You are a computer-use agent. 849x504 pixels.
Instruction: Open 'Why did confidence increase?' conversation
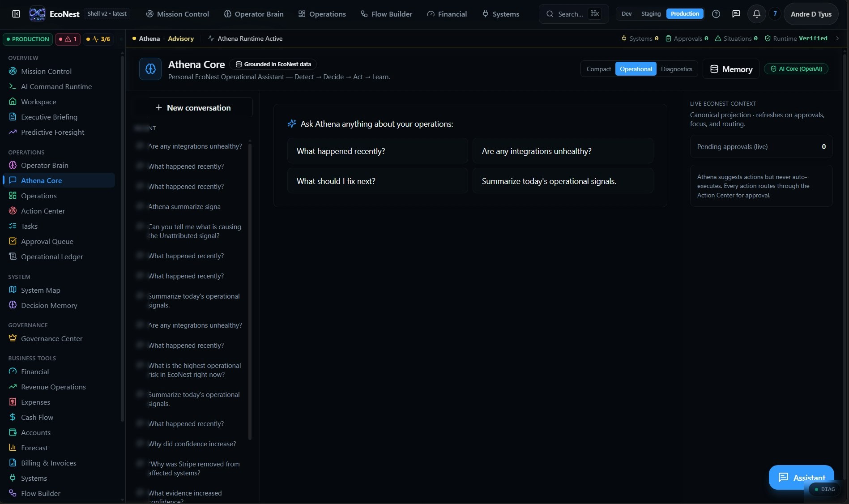point(192,444)
